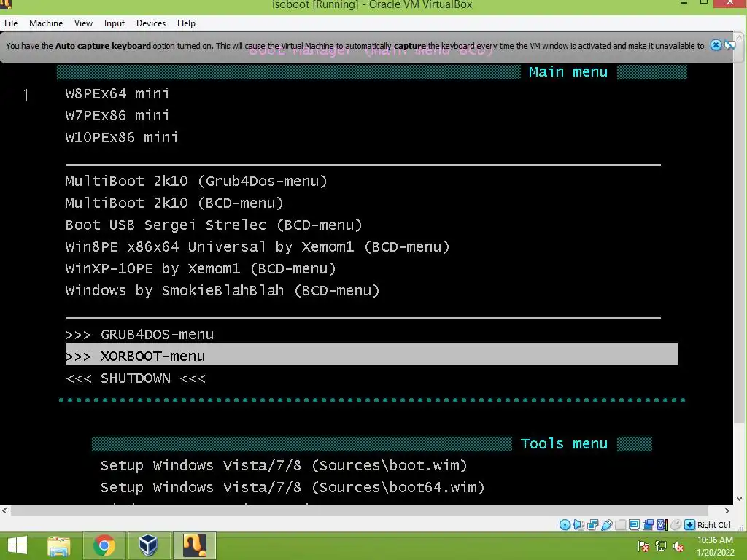
Task: Select MultiBoot 2k10 (BCD-menu) entry
Action: click(x=174, y=203)
